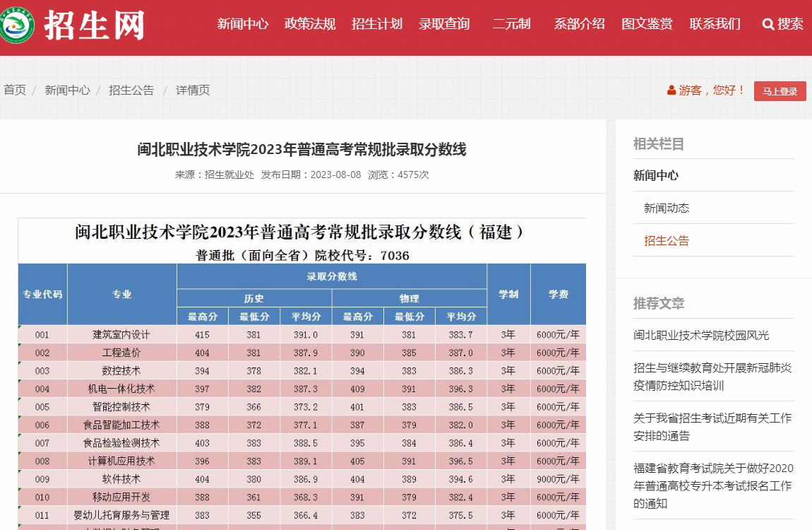Click the 数控技术 major cell
This screenshot has height=530, width=812.
point(121,371)
